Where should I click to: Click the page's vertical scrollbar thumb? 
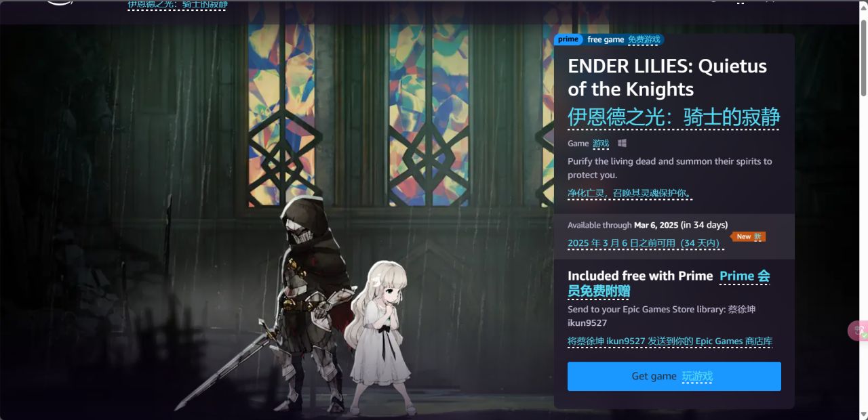point(863,58)
